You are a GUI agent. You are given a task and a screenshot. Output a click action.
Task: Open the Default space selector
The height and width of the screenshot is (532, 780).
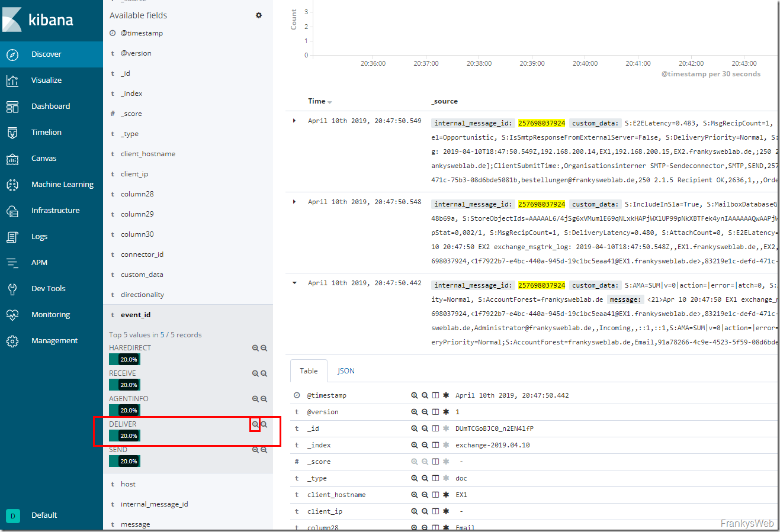pos(33,515)
